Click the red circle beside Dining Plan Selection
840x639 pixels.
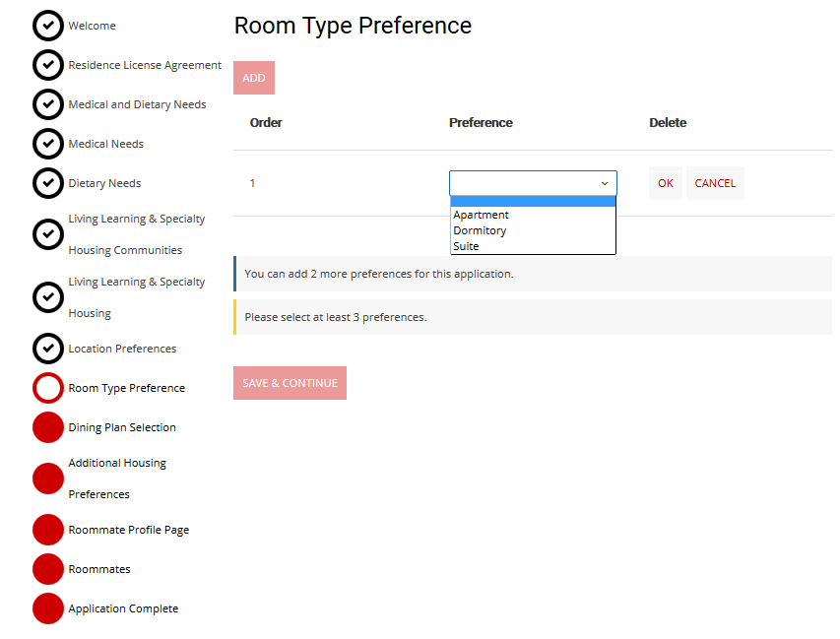(x=48, y=427)
